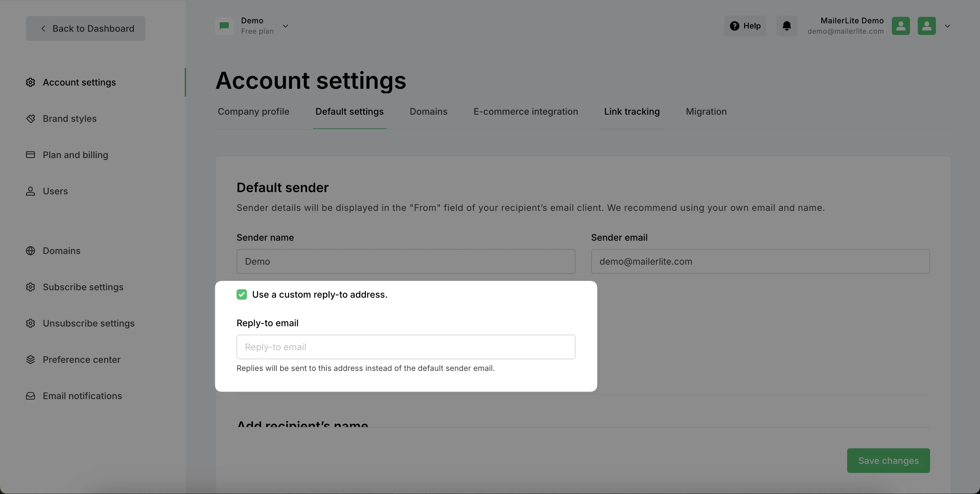
Task: Open Users settings page
Action: [55, 191]
